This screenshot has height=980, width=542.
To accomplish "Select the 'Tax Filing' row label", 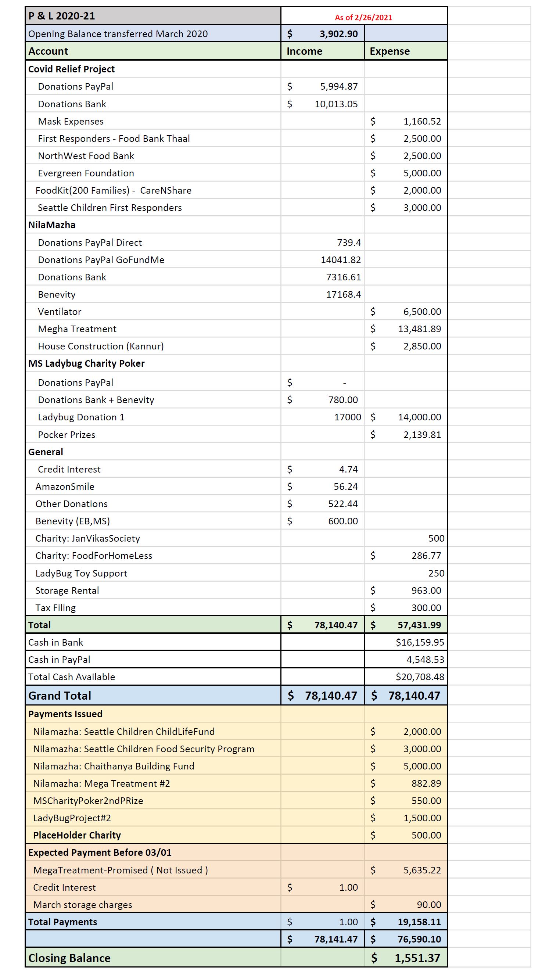I will coord(153,607).
